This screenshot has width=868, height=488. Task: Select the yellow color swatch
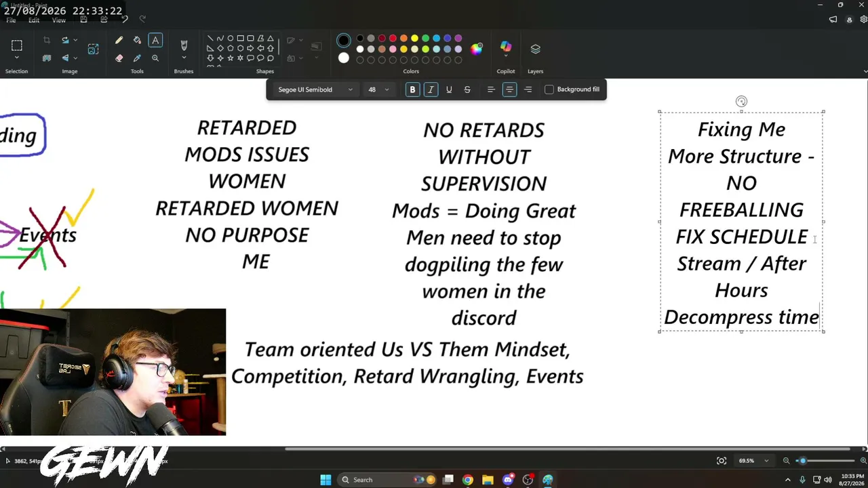(414, 39)
